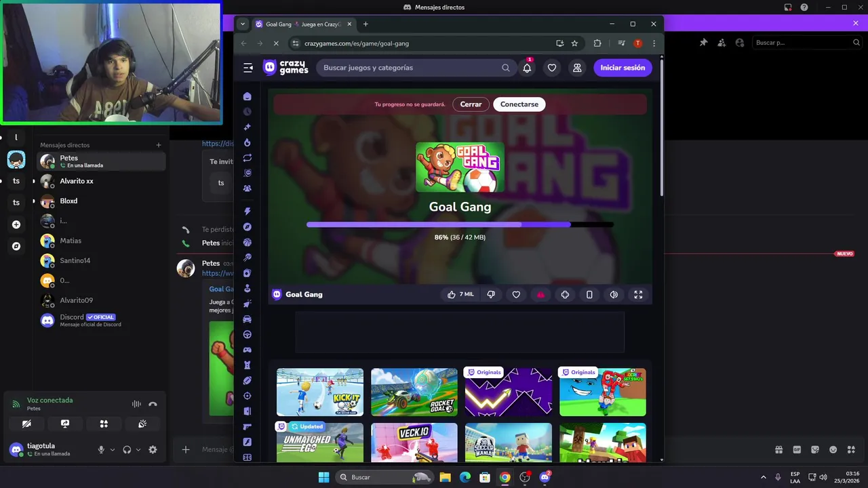Viewport: 868px width, 488px height.
Task: Create a new Discord DM plus button
Action: point(159,145)
